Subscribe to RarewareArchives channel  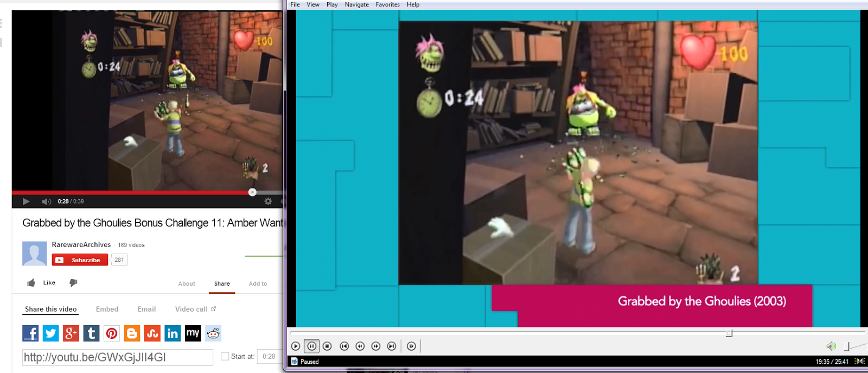tap(80, 260)
